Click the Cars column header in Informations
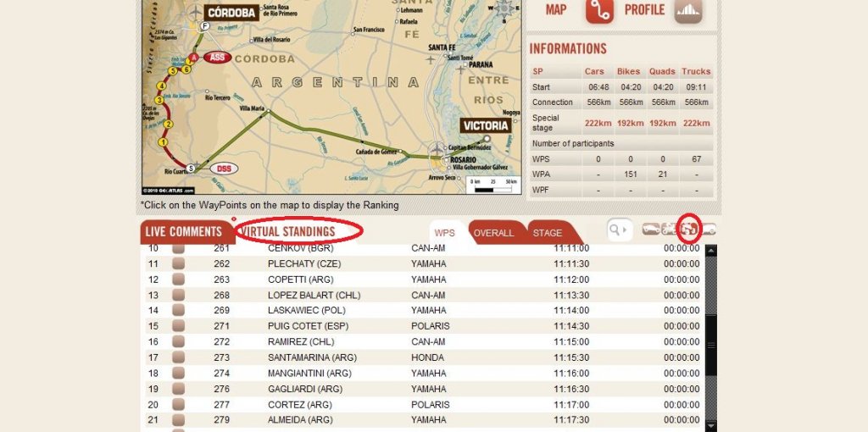The height and width of the screenshot is (432, 868). [x=594, y=71]
